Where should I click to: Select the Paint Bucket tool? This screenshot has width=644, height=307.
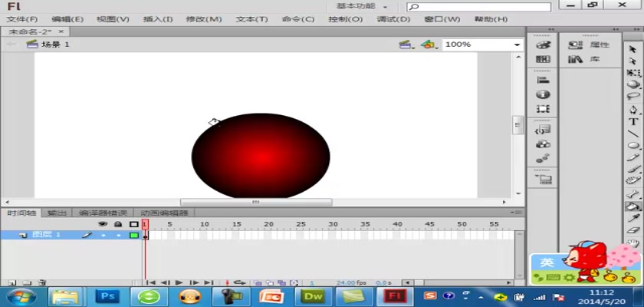633,206
